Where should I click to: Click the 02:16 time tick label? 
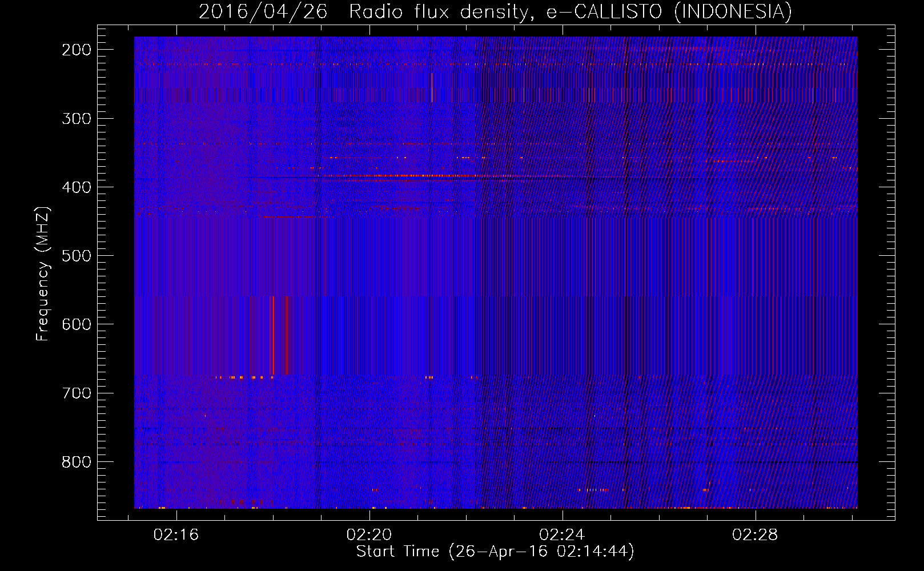point(176,534)
